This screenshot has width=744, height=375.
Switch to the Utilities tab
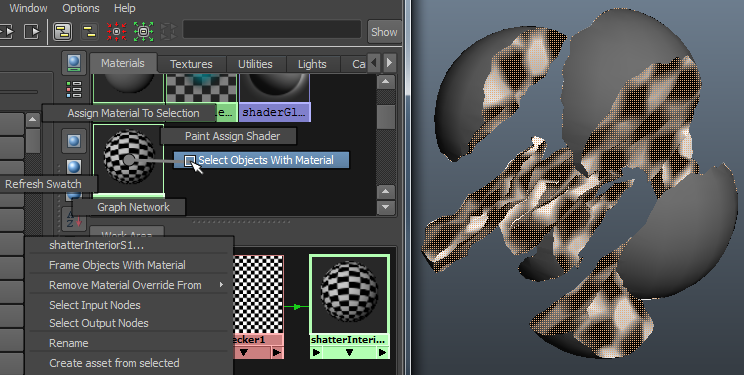[255, 64]
